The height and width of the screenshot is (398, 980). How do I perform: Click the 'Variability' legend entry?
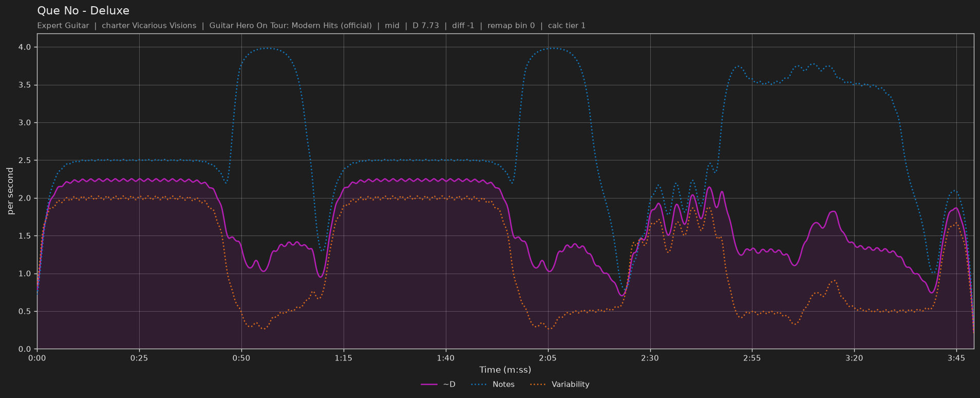pos(559,384)
